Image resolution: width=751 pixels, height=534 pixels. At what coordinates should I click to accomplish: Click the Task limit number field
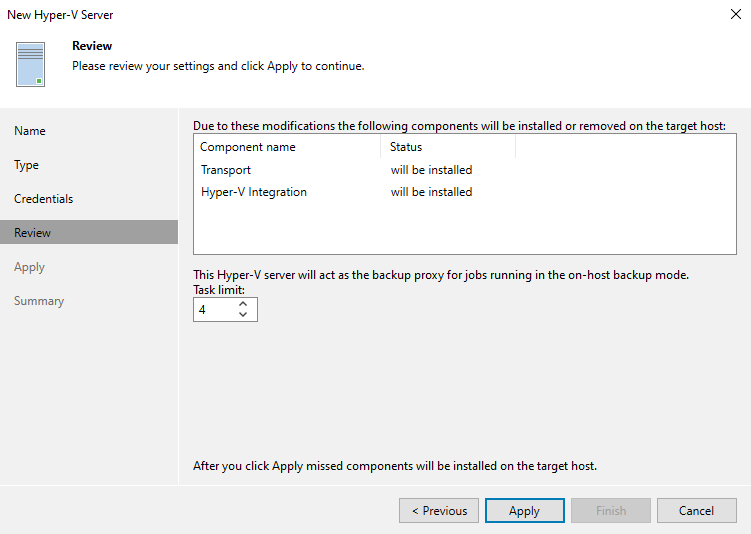tap(212, 310)
